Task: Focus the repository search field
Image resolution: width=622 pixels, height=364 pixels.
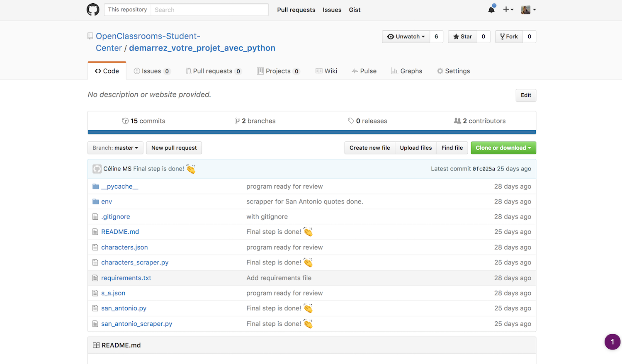Action: (x=209, y=10)
